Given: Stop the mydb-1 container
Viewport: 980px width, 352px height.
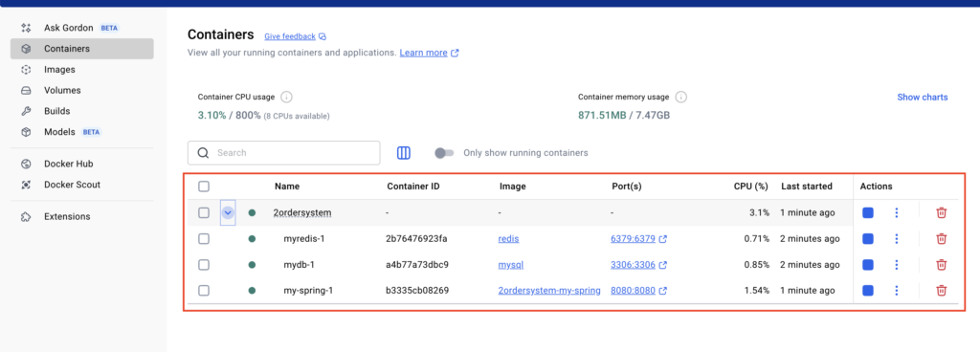Looking at the screenshot, I should click(x=867, y=265).
